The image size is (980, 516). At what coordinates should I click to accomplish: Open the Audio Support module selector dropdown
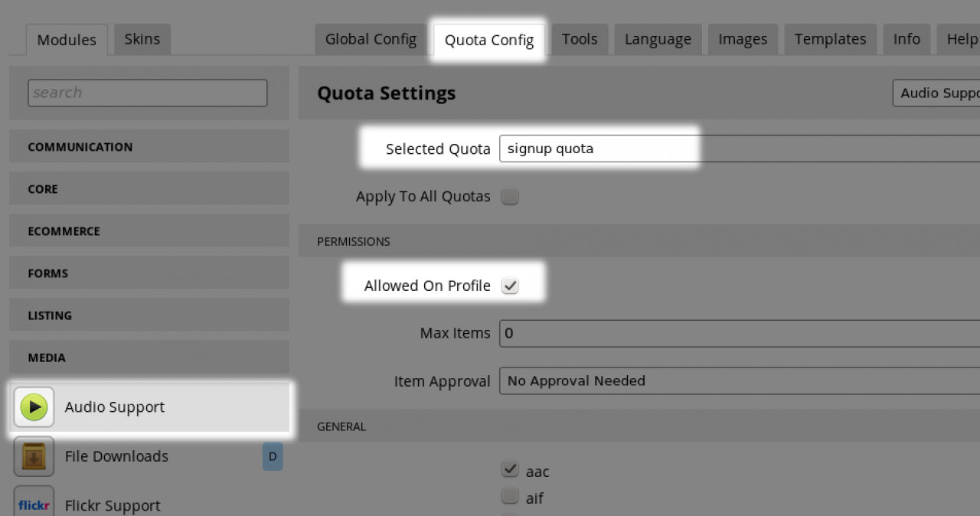click(936, 93)
